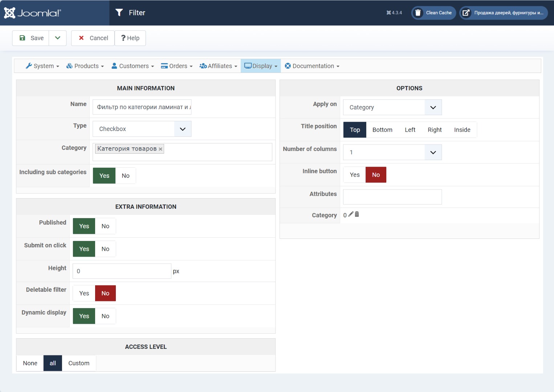
Task: Expand the Customers menu
Action: coord(133,66)
